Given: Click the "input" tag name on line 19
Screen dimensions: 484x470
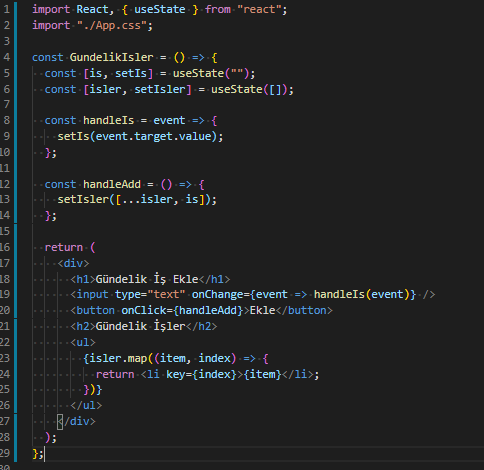Looking at the screenshot, I should tap(93, 294).
